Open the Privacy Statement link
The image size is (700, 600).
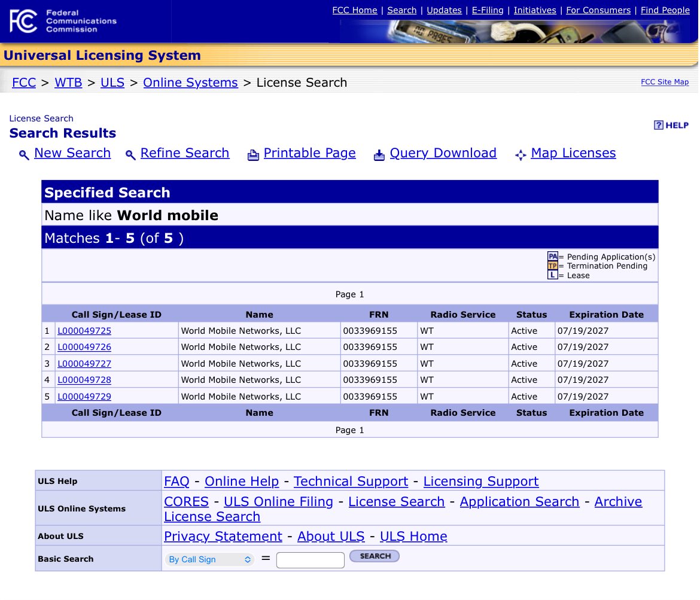pyautogui.click(x=223, y=536)
